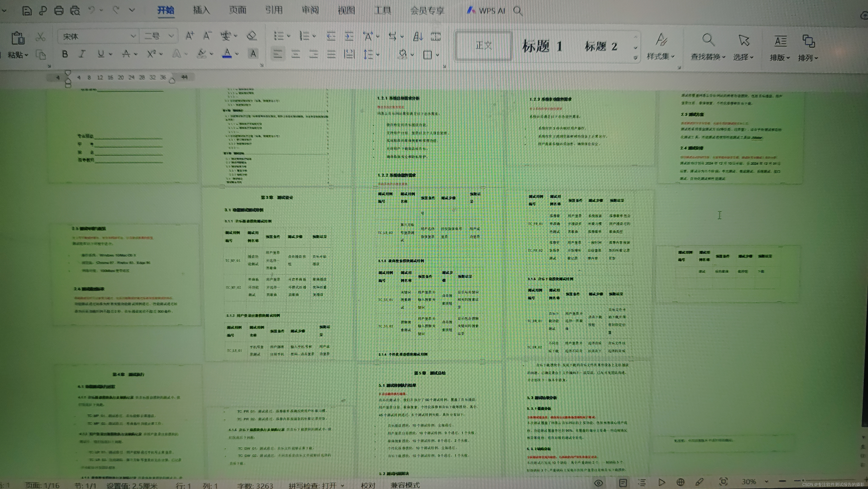Enter fullscreen view from the status bar
Viewport: 868px width, 489px height.
click(723, 482)
